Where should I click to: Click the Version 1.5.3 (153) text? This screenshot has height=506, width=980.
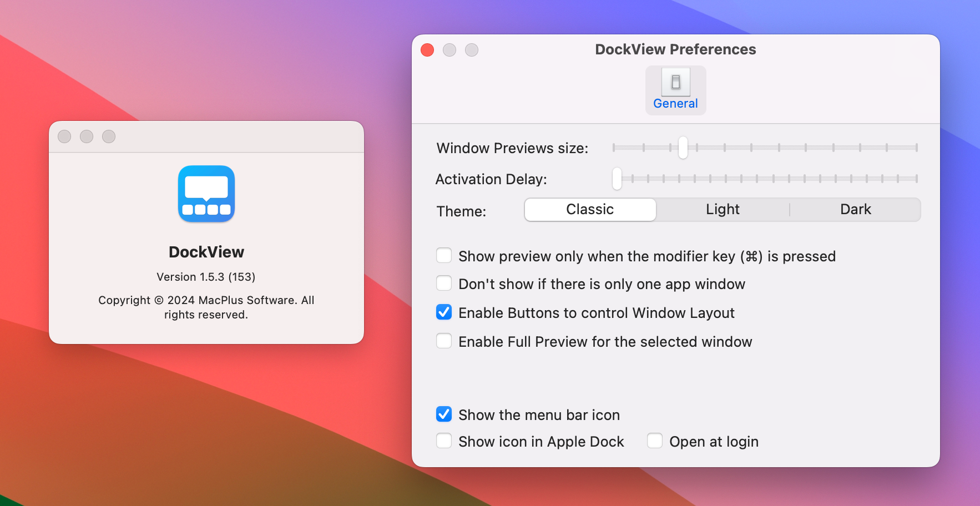click(206, 276)
